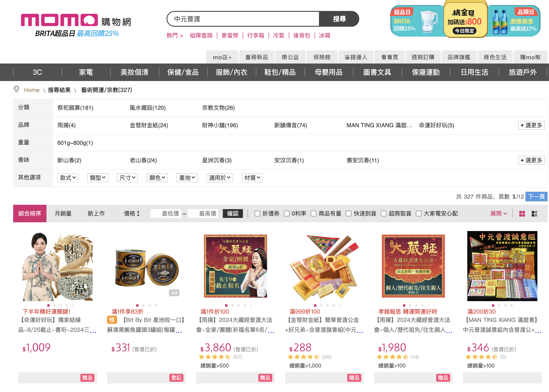Click the location pin icon beside Home
549x392 pixels.
[x=16, y=89]
